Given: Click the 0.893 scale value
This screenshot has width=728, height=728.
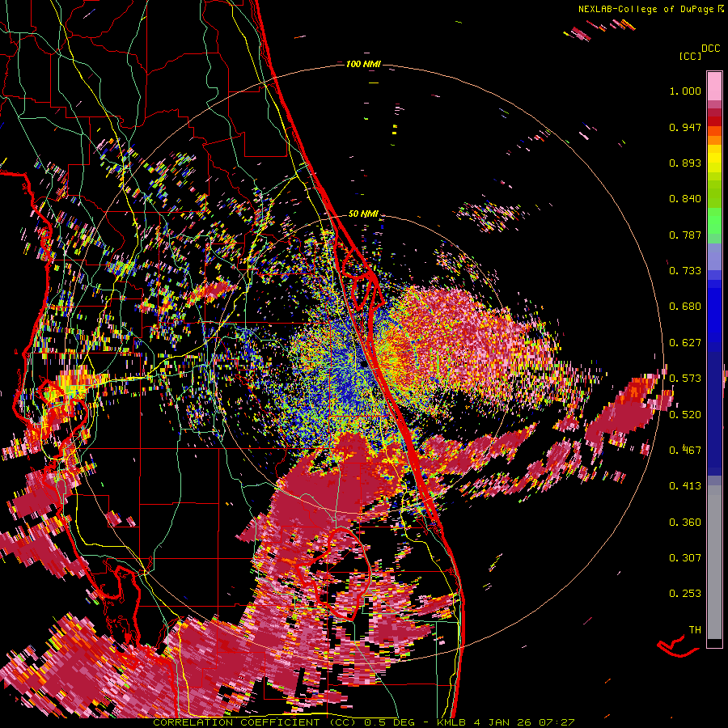Looking at the screenshot, I should click(x=685, y=163).
